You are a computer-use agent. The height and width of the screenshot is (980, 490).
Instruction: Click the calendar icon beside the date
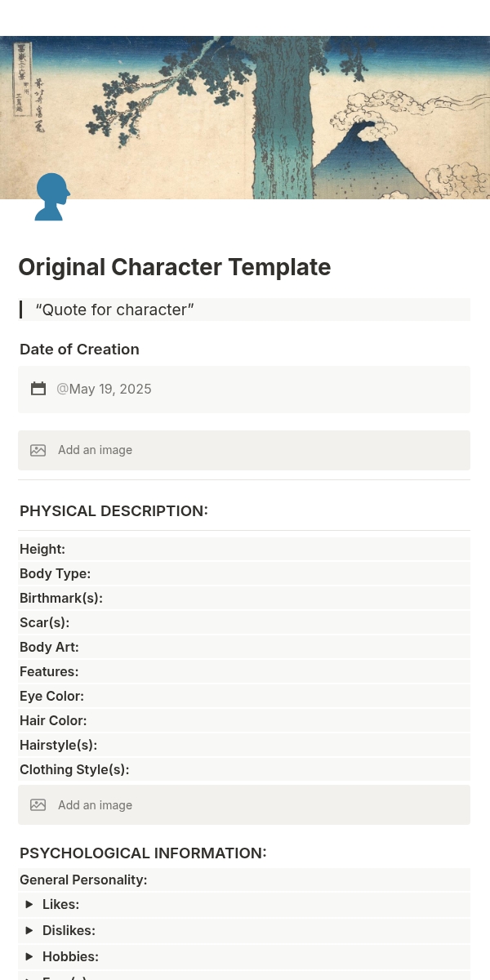tap(38, 389)
